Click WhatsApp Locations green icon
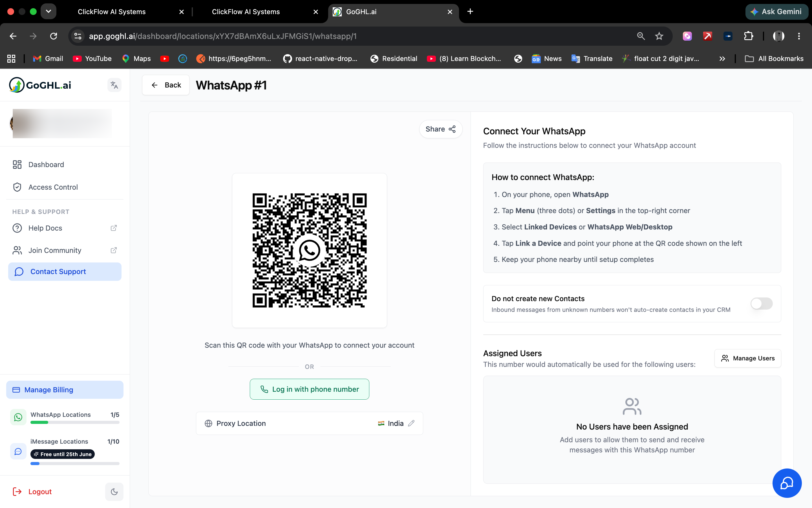 pyautogui.click(x=18, y=417)
